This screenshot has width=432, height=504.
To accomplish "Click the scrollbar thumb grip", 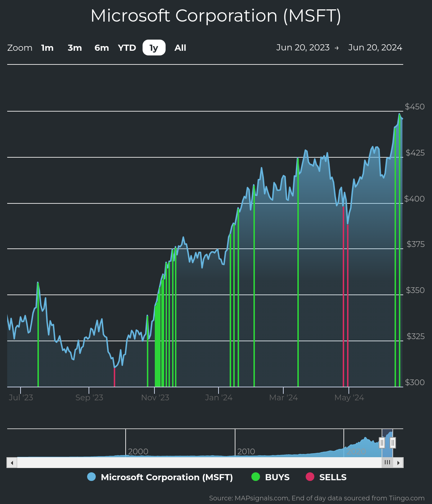I will point(387,463).
